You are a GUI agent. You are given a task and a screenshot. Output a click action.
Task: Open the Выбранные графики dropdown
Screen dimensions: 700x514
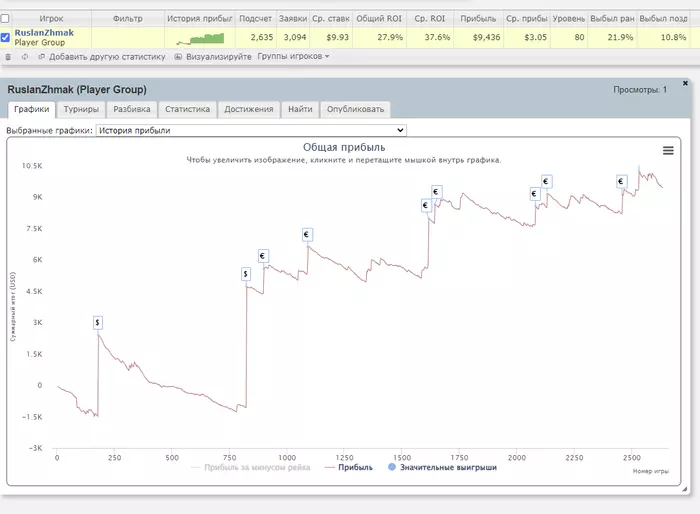[251, 130]
